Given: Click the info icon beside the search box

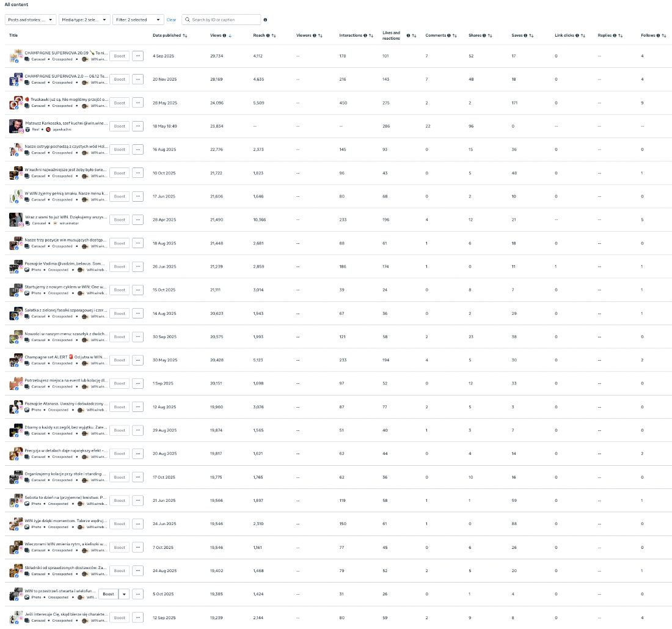Looking at the screenshot, I should pyautogui.click(x=265, y=20).
